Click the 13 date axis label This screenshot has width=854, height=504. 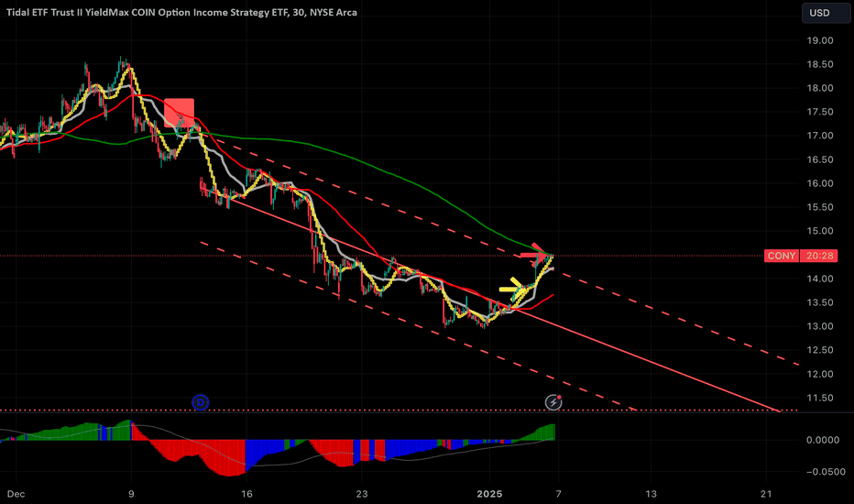point(651,494)
